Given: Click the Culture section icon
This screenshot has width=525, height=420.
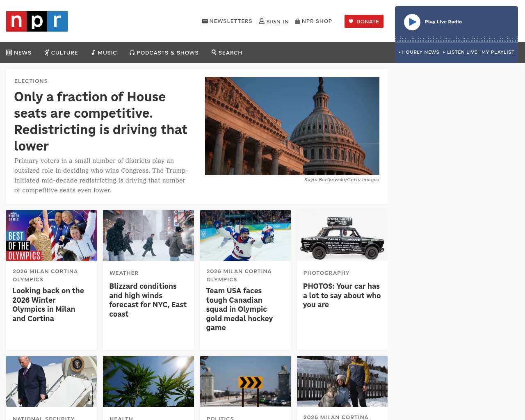Looking at the screenshot, I should (47, 52).
